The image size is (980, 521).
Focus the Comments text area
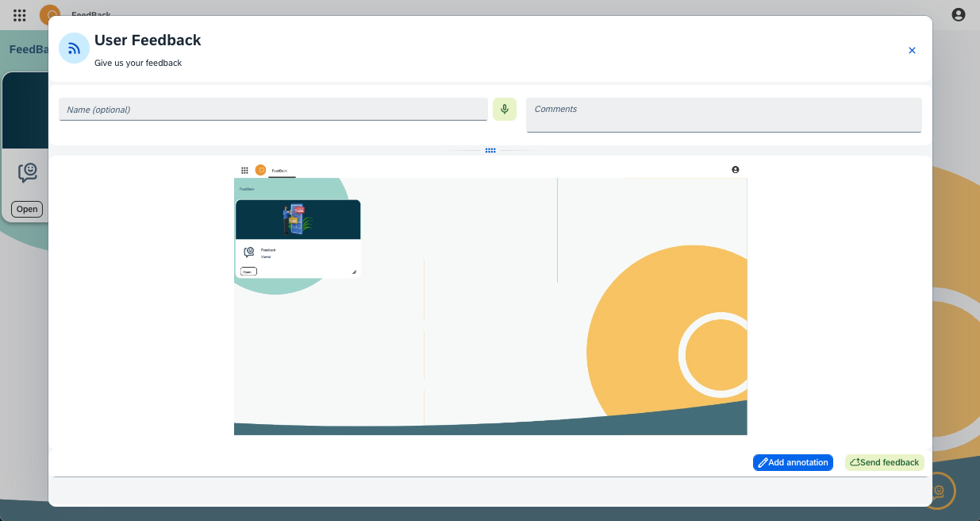[724, 115]
